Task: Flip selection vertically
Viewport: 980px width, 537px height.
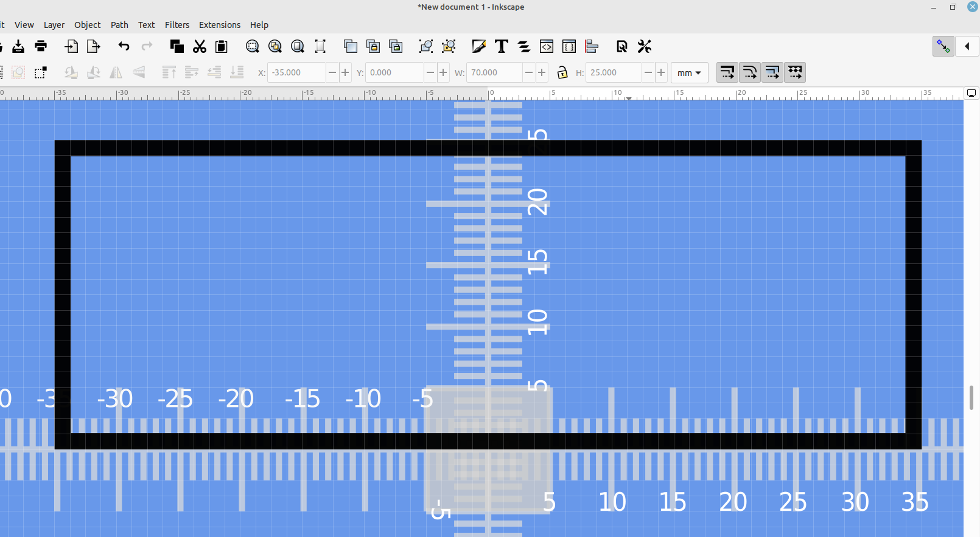Action: [x=139, y=72]
